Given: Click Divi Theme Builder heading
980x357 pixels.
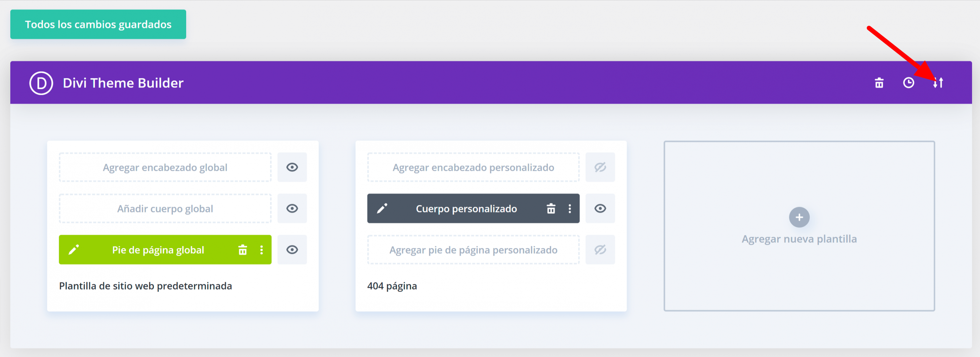Looking at the screenshot, I should coord(123,83).
